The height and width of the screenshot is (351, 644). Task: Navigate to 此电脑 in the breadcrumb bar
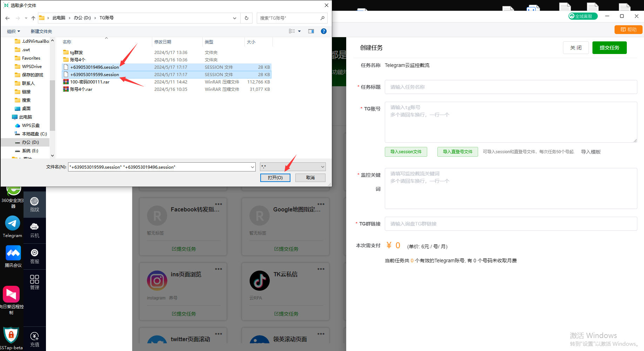click(59, 18)
